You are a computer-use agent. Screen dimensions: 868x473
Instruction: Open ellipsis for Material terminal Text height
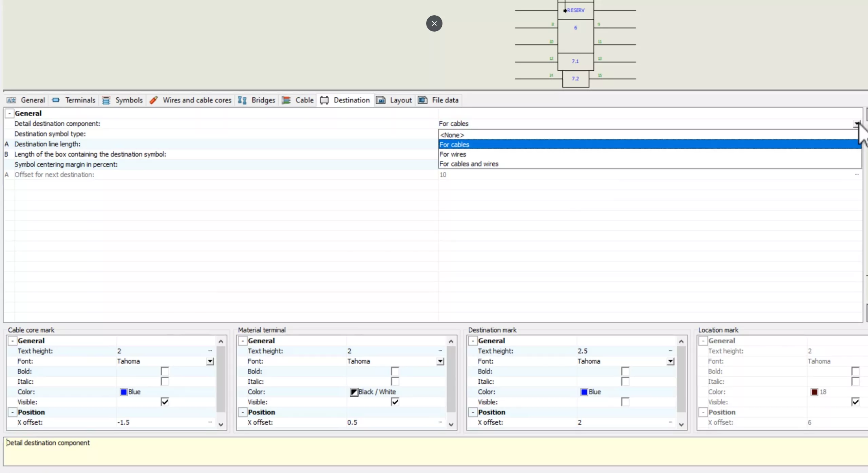(x=440, y=351)
